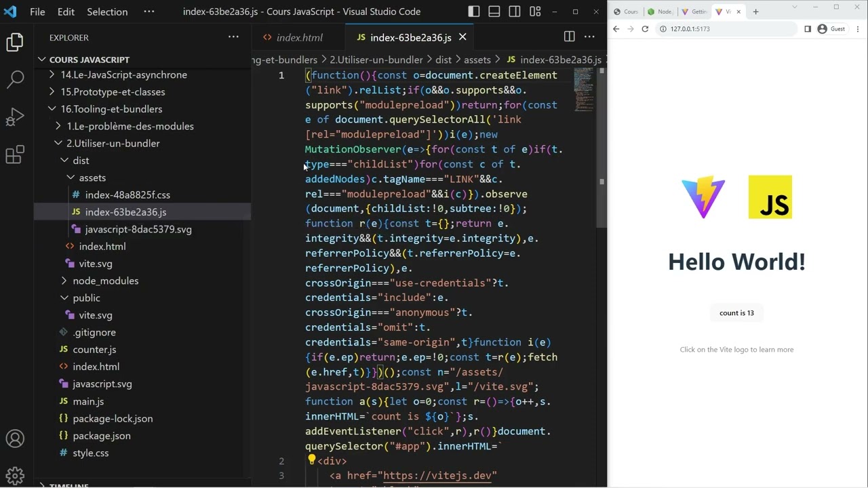Switch to the Getting Started browser tab
The width and height of the screenshot is (868, 488).
(x=694, y=12)
